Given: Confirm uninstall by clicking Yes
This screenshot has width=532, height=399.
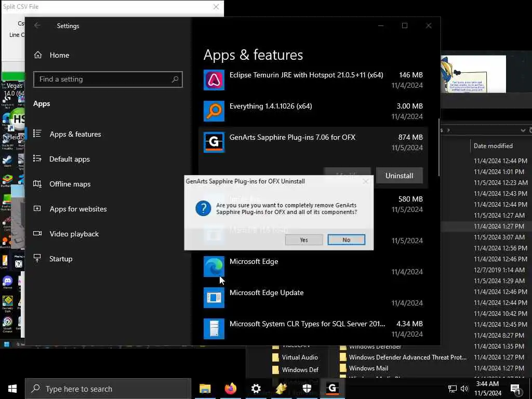Looking at the screenshot, I should [303, 240].
